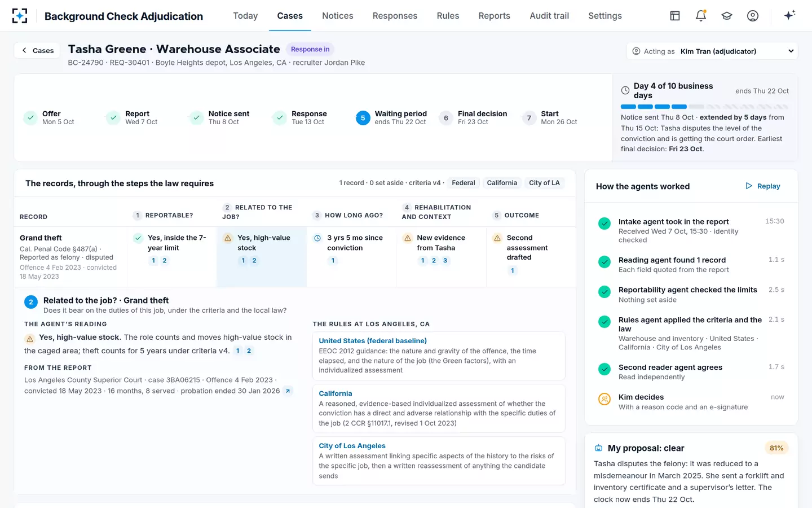Click the clock icon in How long ago cell

point(317,238)
